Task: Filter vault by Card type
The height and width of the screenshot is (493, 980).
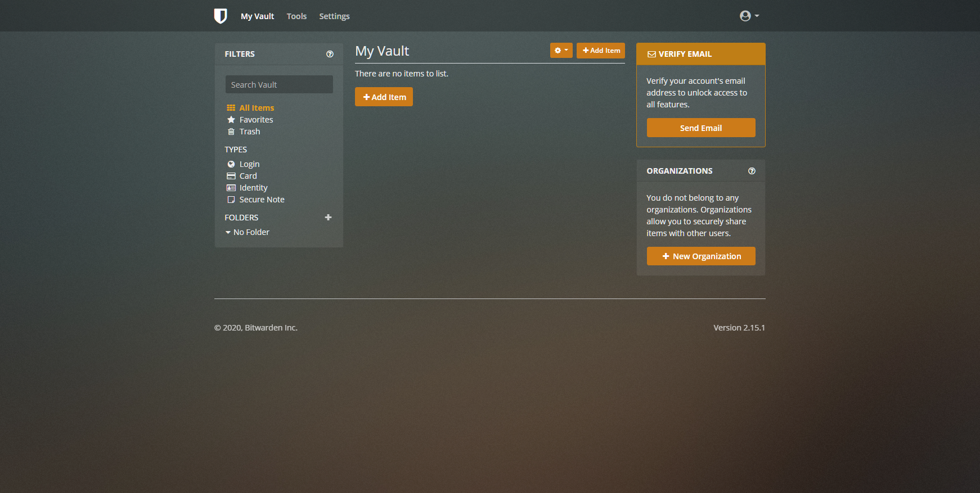Action: pyautogui.click(x=248, y=176)
